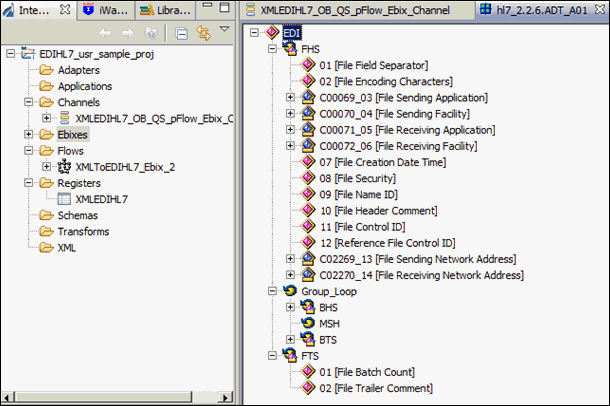
Task: Click the explorer scrollbar right arrow
Action: (x=225, y=397)
